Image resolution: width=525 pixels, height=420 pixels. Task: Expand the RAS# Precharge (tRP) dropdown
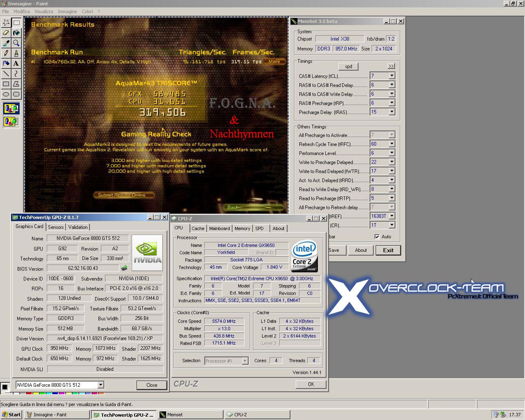pos(392,103)
